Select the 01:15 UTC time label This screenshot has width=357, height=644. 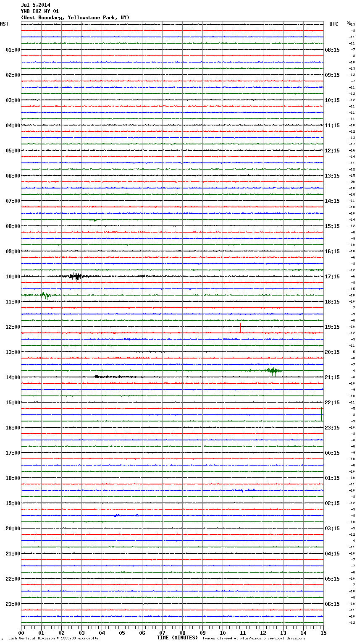tap(332, 478)
